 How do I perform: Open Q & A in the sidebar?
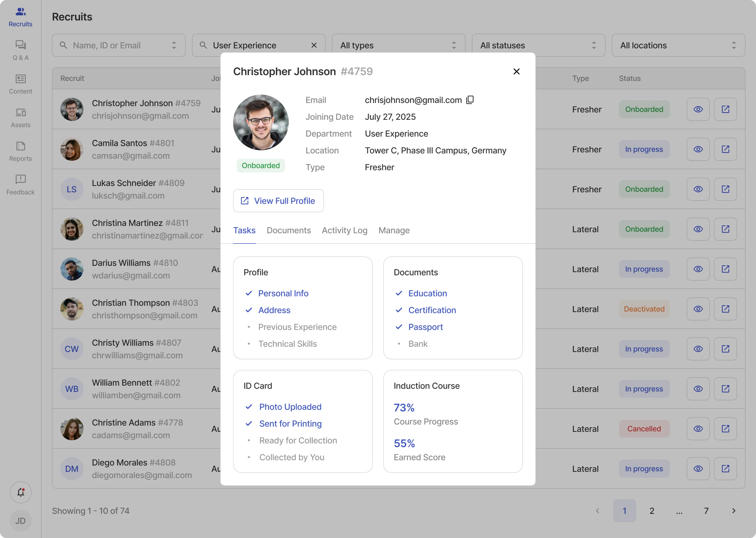(20, 50)
